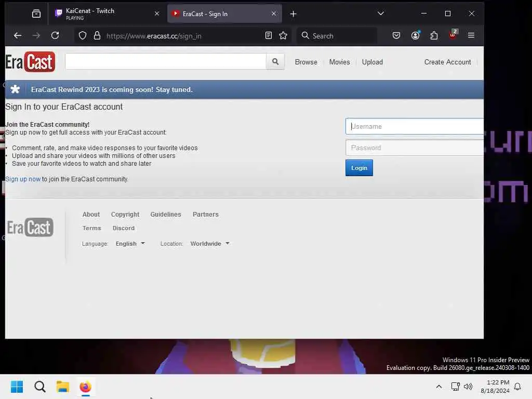Image resolution: width=532 pixels, height=399 pixels.
Task: Click the Firefox Search bar field
Action: (x=337, y=36)
